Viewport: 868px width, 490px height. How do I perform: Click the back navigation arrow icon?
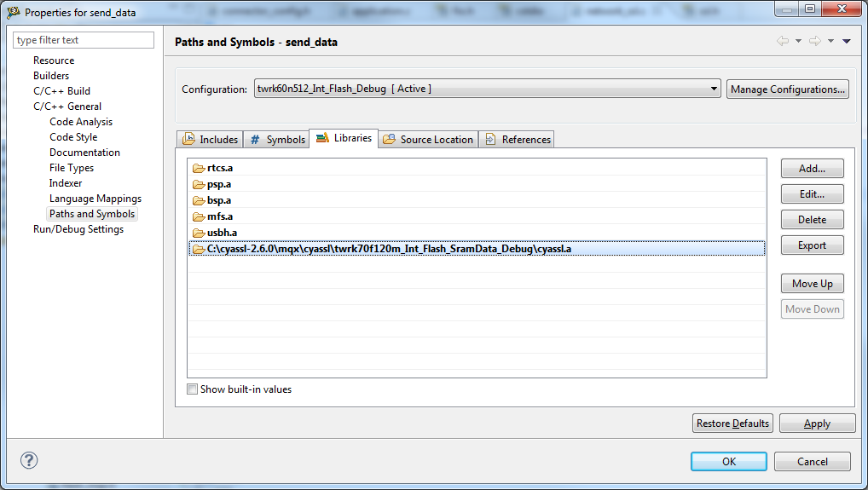782,41
